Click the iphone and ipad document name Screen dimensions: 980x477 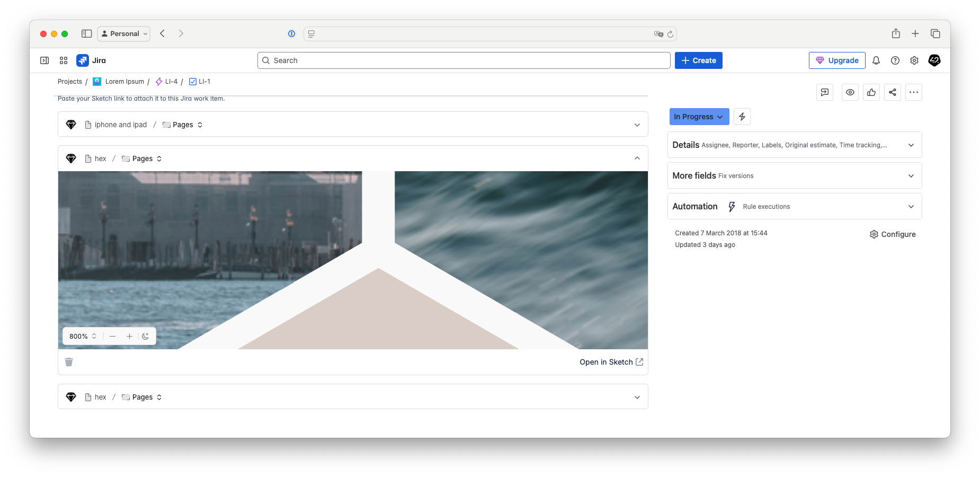[x=121, y=125]
